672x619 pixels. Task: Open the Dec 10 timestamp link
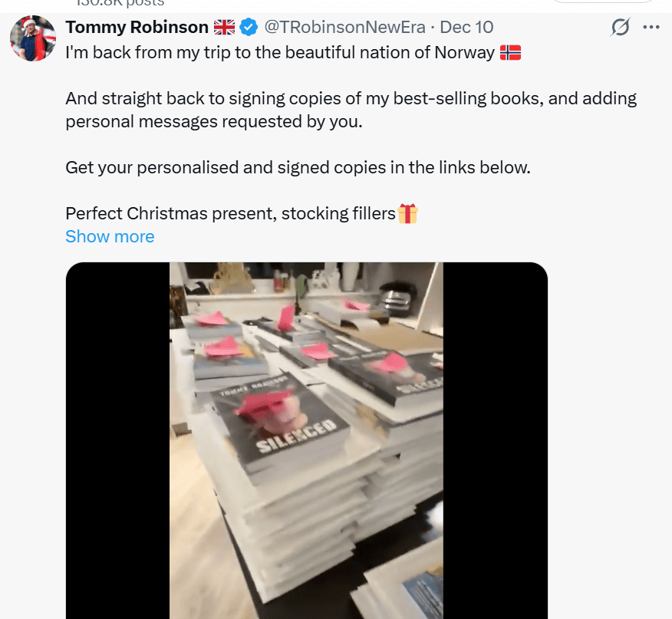[467, 28]
